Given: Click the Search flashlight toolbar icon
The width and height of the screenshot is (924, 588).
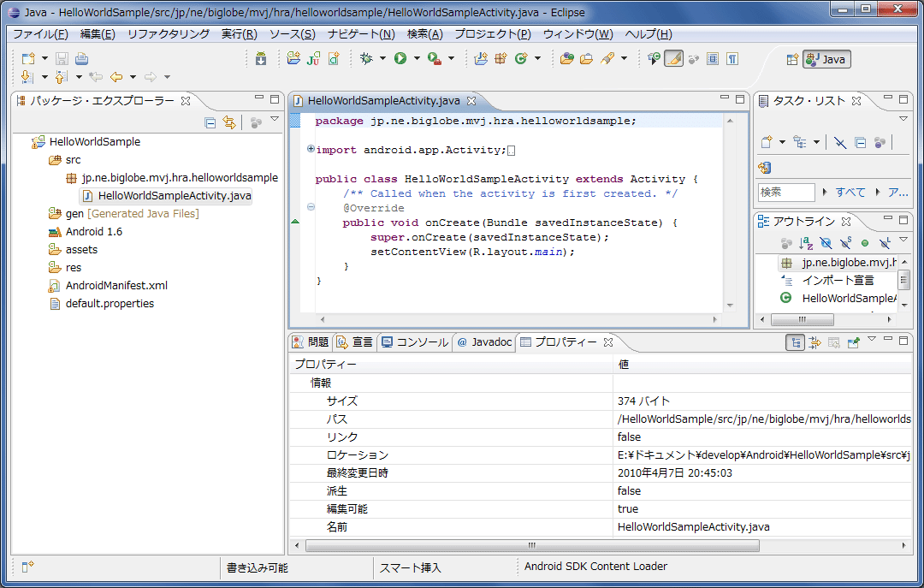Looking at the screenshot, I should (x=607, y=58).
